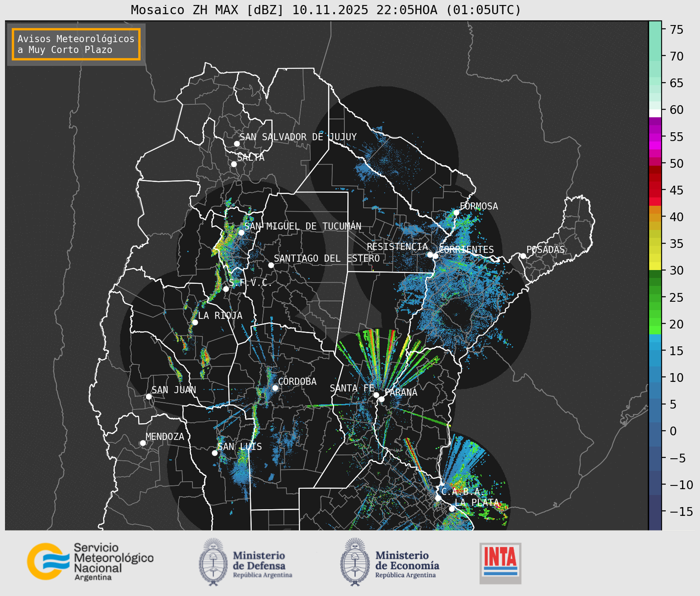Click the MENDOZA label text

click(x=165, y=437)
